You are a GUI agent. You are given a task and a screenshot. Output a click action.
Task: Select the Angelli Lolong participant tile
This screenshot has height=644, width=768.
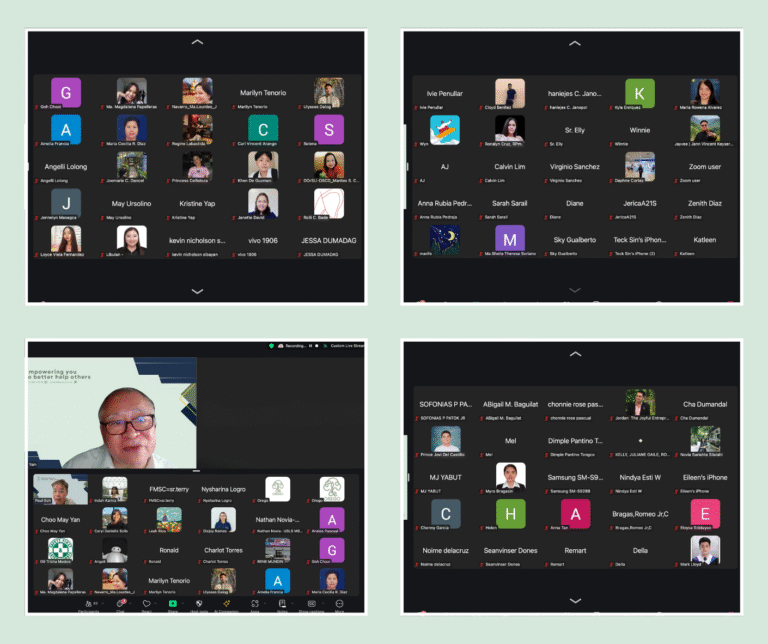click(66, 167)
